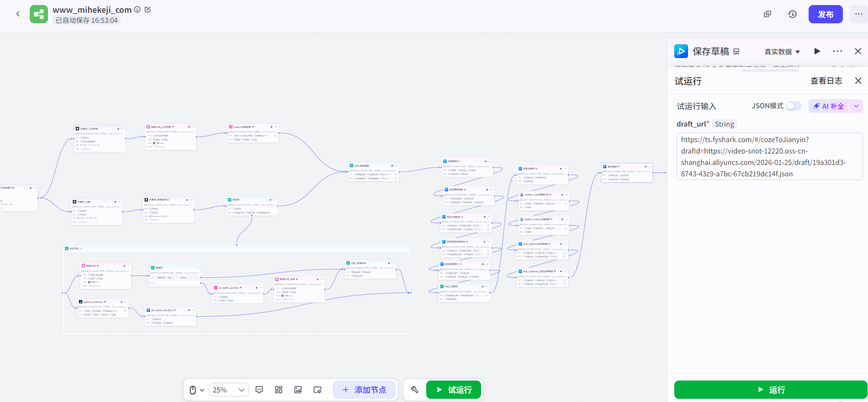Image resolution: width=868 pixels, height=402 pixels.
Task: Open the wrench debug tool icon
Action: coord(415,390)
